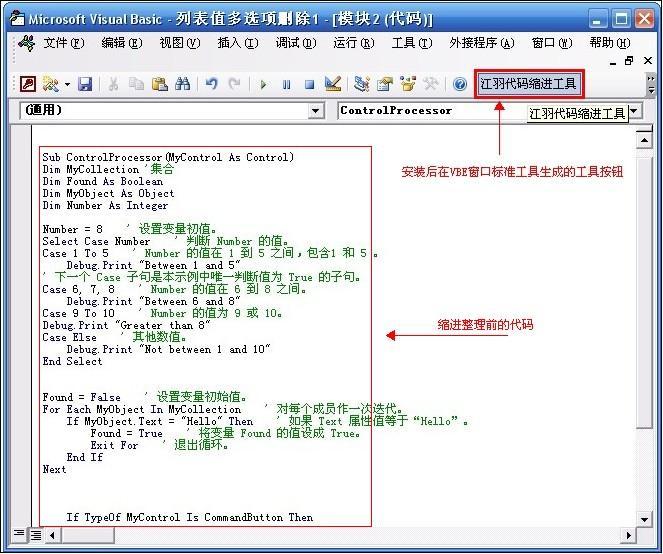Undo the last action
Viewport: 663px width, 554px height.
click(x=211, y=84)
